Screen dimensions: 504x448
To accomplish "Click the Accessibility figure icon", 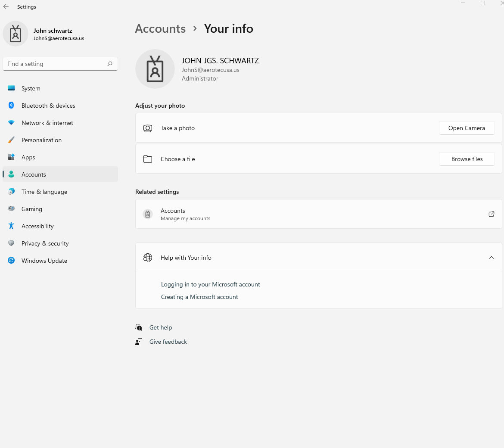I will tap(11, 226).
